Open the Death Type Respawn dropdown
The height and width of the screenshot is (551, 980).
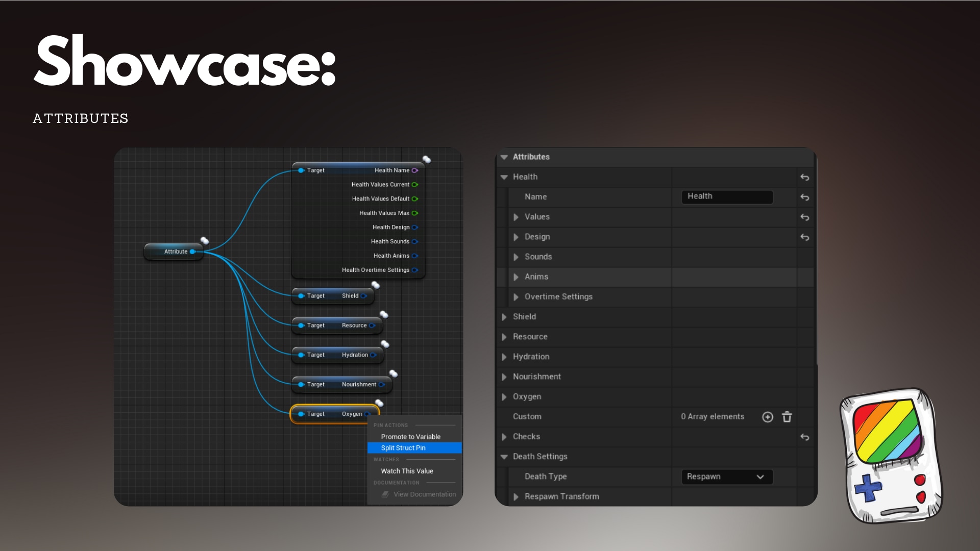[x=726, y=477]
